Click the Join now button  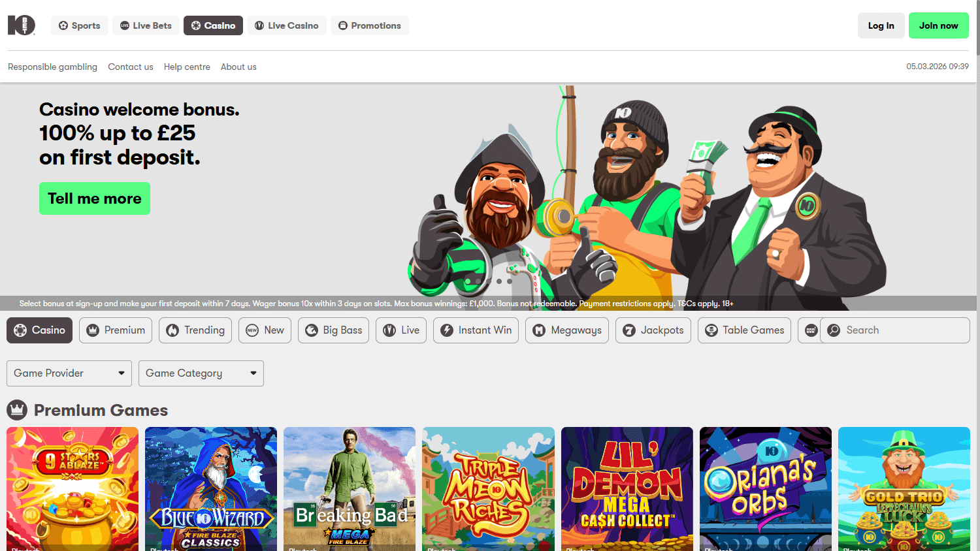[939, 25]
